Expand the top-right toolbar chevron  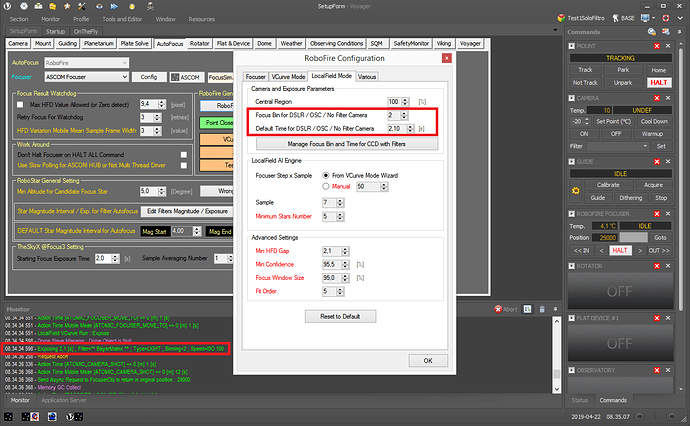680,18
